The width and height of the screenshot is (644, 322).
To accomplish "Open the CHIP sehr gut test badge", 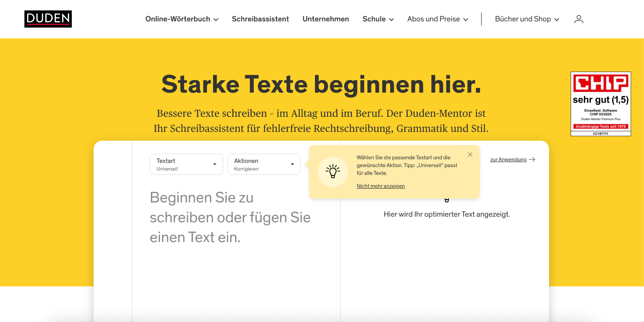I will 601,104.
